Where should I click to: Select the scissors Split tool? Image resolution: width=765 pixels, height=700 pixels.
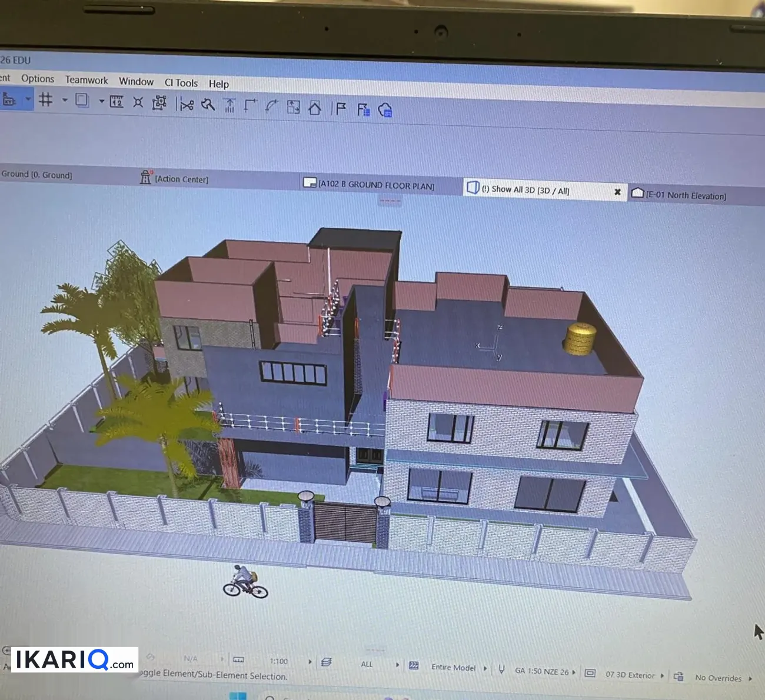(x=187, y=105)
